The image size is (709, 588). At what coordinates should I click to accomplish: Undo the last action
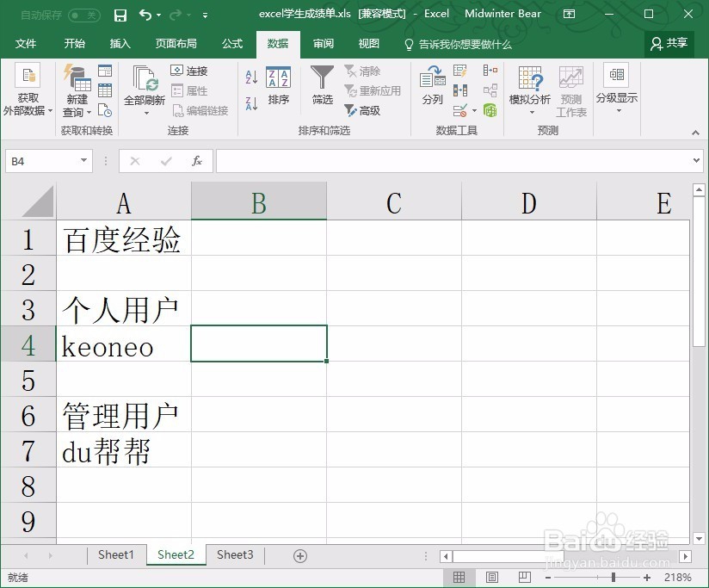145,15
